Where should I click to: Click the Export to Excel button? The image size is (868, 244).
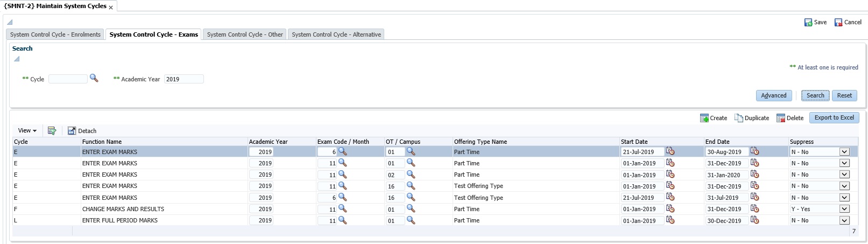click(834, 117)
